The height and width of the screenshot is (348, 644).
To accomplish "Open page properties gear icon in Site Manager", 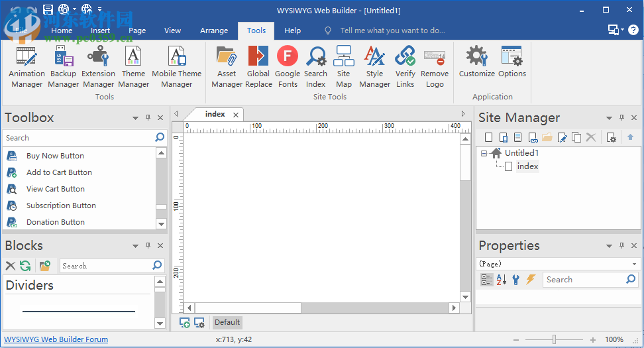I will point(611,137).
